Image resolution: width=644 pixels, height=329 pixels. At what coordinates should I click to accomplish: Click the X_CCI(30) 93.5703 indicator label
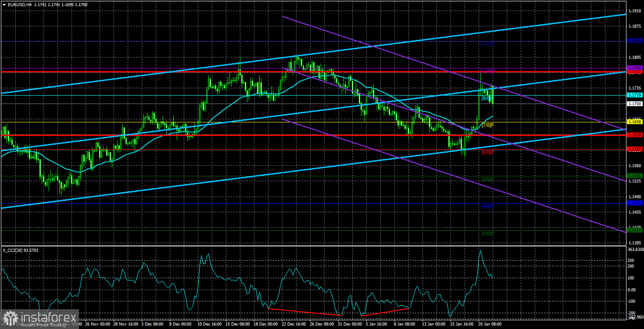pos(21,250)
